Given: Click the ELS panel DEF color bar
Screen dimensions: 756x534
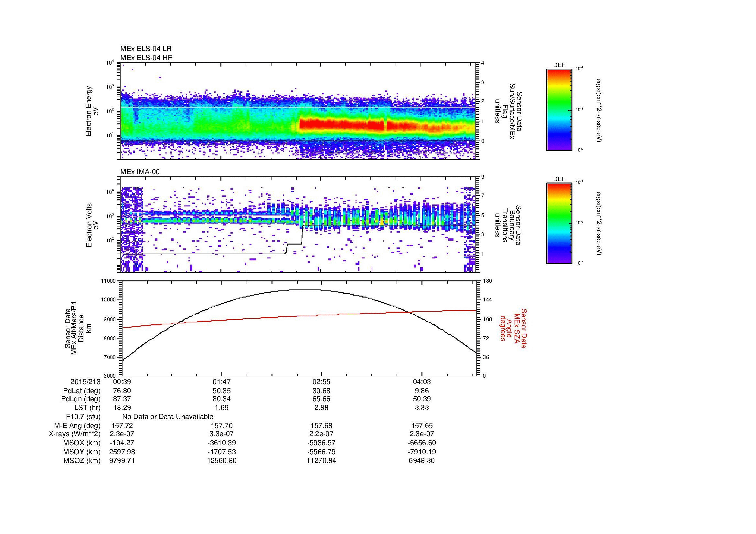Looking at the screenshot, I should pyautogui.click(x=559, y=110).
